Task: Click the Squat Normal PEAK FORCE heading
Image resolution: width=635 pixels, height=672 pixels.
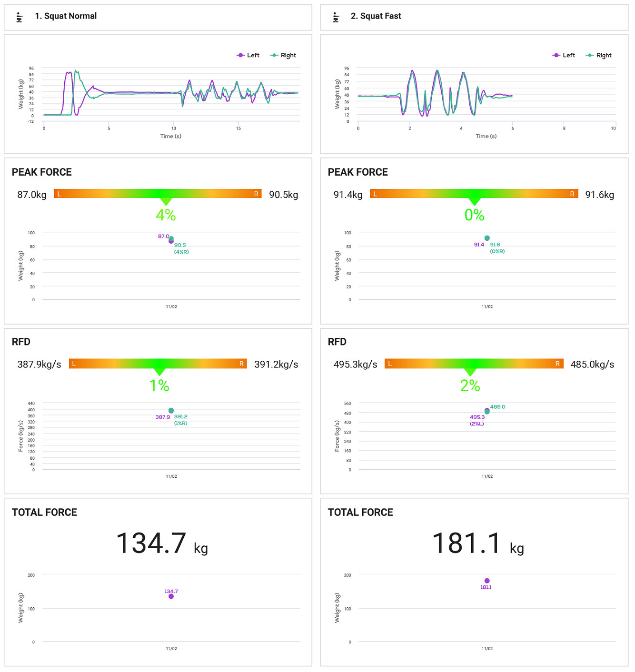Action: click(x=42, y=172)
